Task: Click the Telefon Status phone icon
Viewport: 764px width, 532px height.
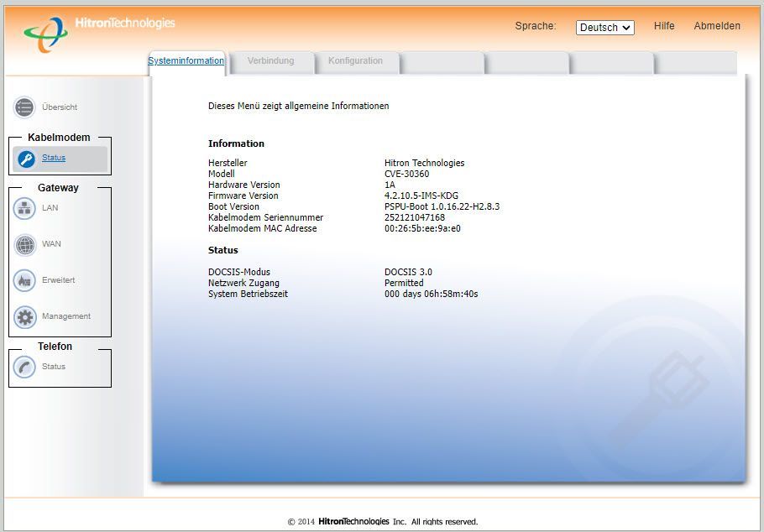Action: point(24,367)
